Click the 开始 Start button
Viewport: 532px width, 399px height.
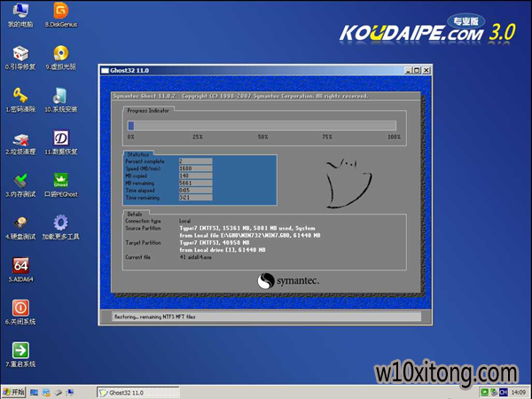click(13, 392)
